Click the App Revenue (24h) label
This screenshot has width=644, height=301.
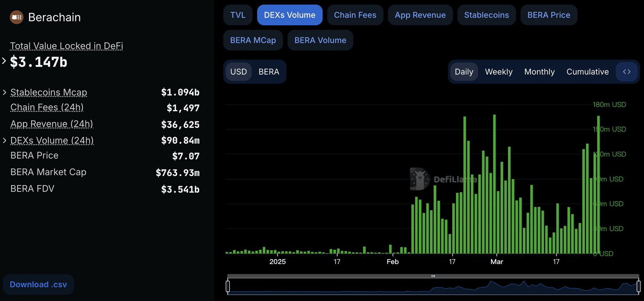coord(52,124)
